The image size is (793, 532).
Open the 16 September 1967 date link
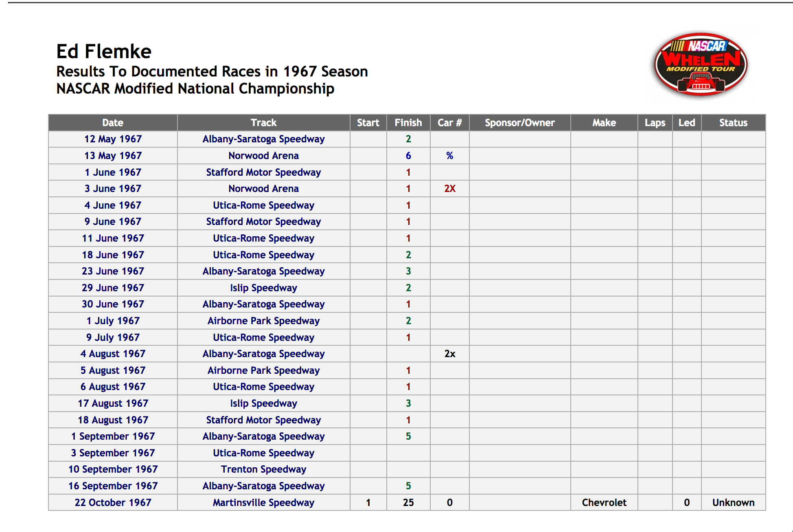pos(113,486)
